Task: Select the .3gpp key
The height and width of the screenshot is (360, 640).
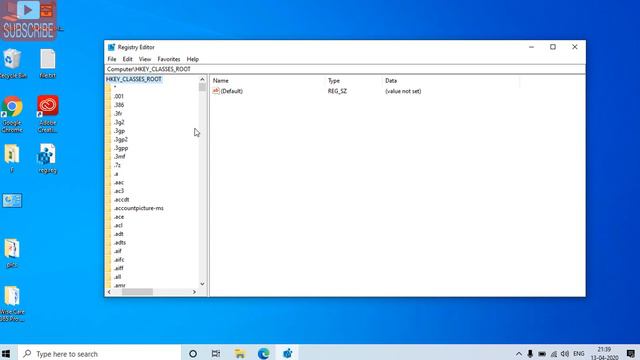Action: point(121,148)
